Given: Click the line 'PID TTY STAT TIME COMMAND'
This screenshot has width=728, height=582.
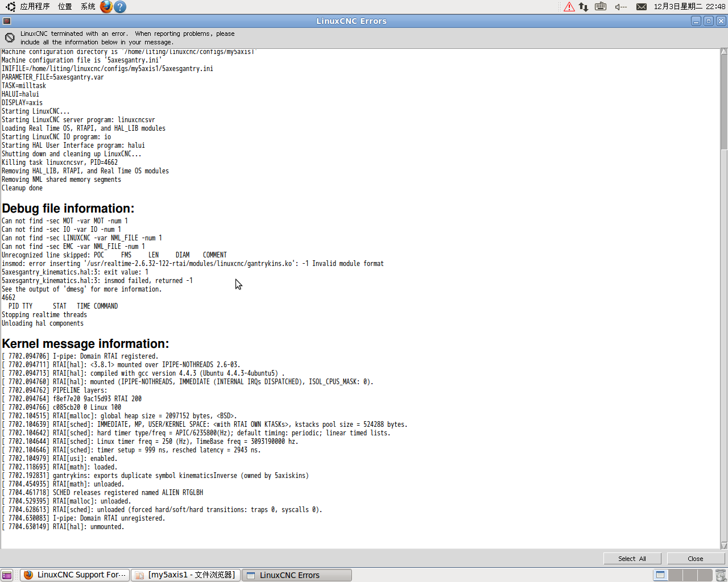Looking at the screenshot, I should point(63,306).
